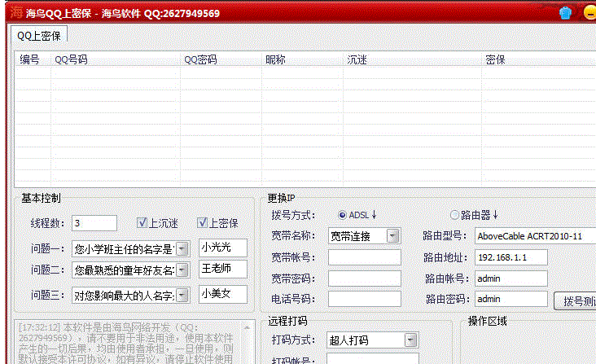
Task: Click the log area scrollbar up arrow
Action: [x=247, y=327]
